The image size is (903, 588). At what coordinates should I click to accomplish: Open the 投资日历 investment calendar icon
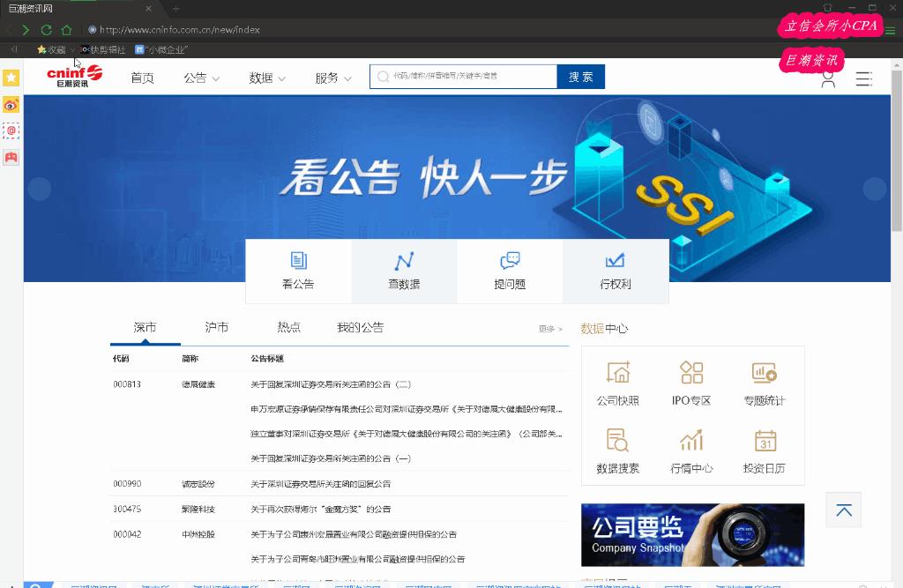[x=765, y=450]
